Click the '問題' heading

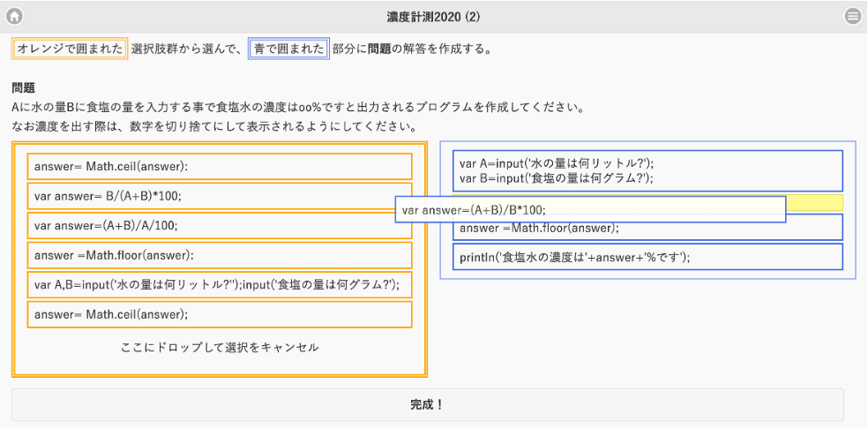[x=24, y=88]
